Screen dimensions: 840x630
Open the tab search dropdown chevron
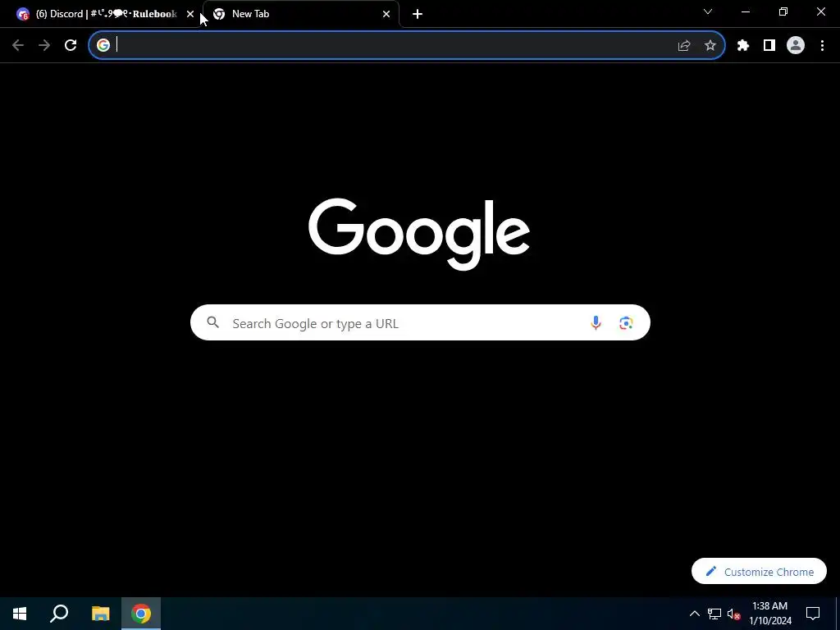[x=708, y=11]
